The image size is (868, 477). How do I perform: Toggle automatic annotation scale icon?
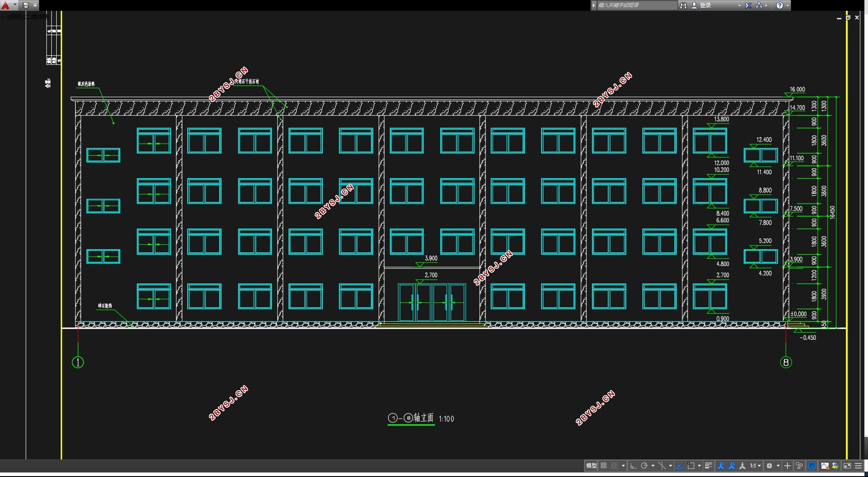[x=732, y=466]
